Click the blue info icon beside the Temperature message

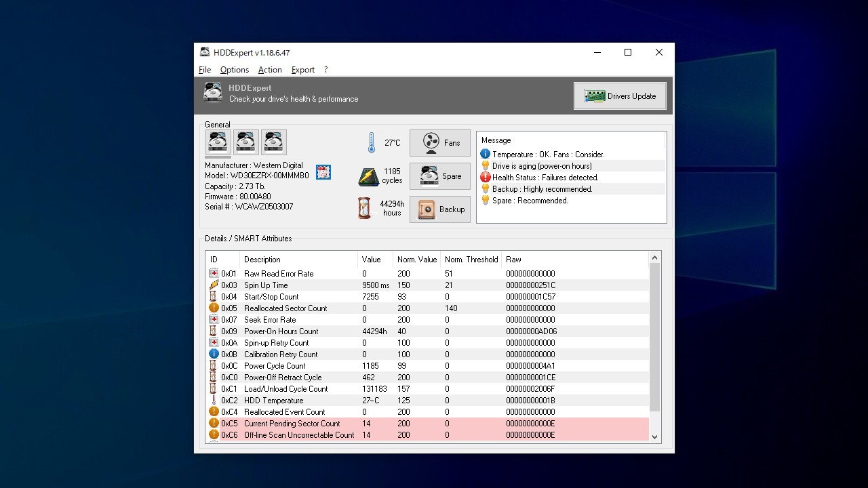(x=485, y=154)
